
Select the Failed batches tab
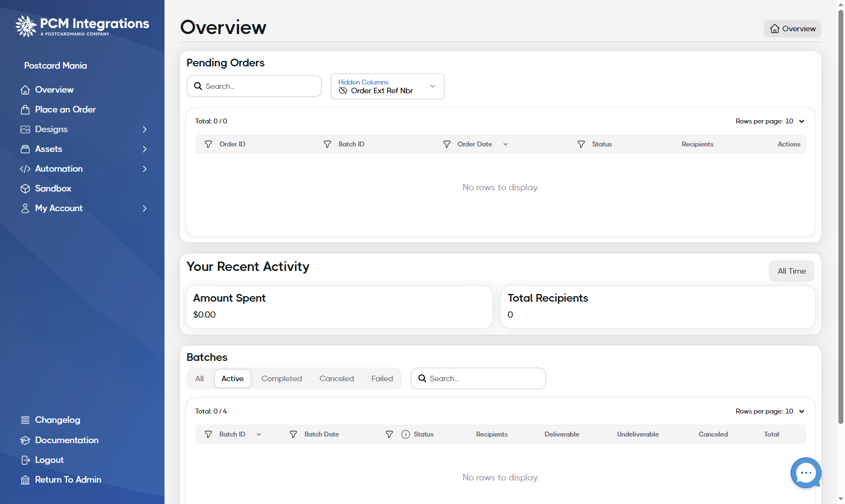pos(382,378)
